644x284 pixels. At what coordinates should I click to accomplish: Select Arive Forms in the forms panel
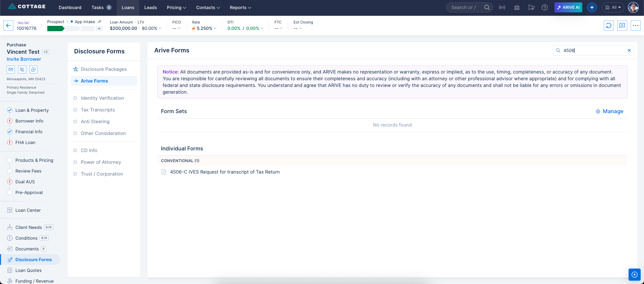[x=104, y=81]
